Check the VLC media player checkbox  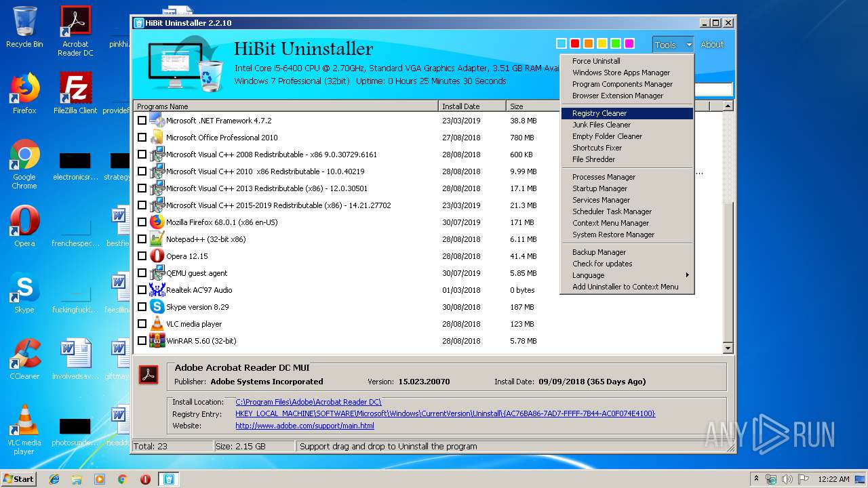[x=142, y=323]
